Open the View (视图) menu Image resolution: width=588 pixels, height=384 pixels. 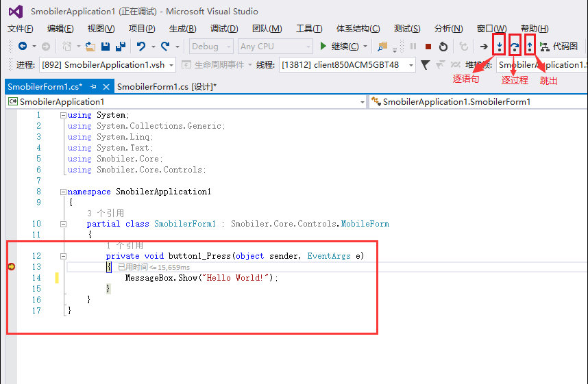click(101, 29)
